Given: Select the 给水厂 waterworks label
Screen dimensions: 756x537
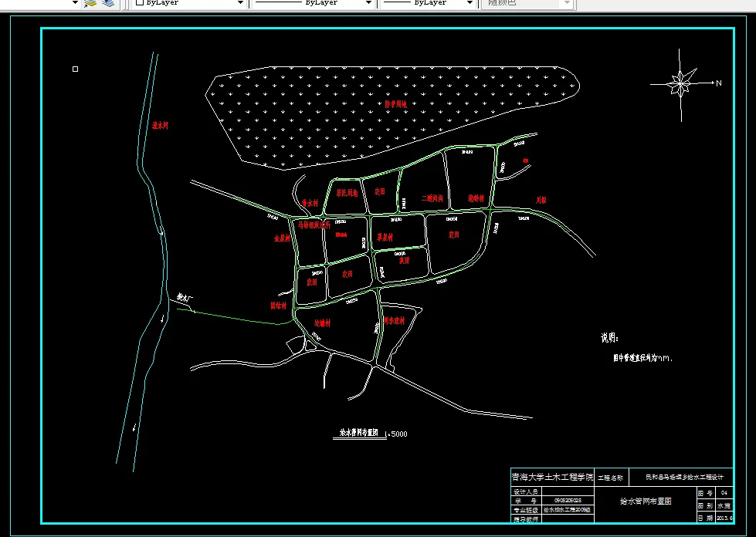Looking at the screenshot, I should [185, 298].
